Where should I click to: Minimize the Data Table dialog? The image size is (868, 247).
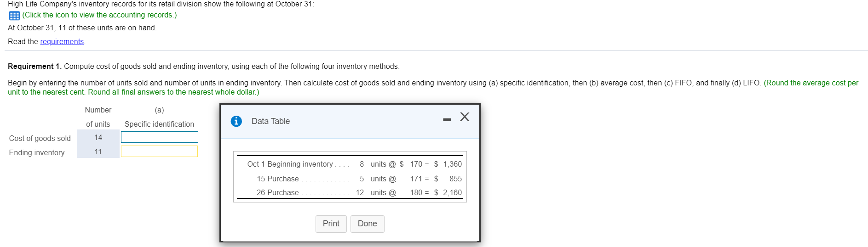click(x=447, y=119)
